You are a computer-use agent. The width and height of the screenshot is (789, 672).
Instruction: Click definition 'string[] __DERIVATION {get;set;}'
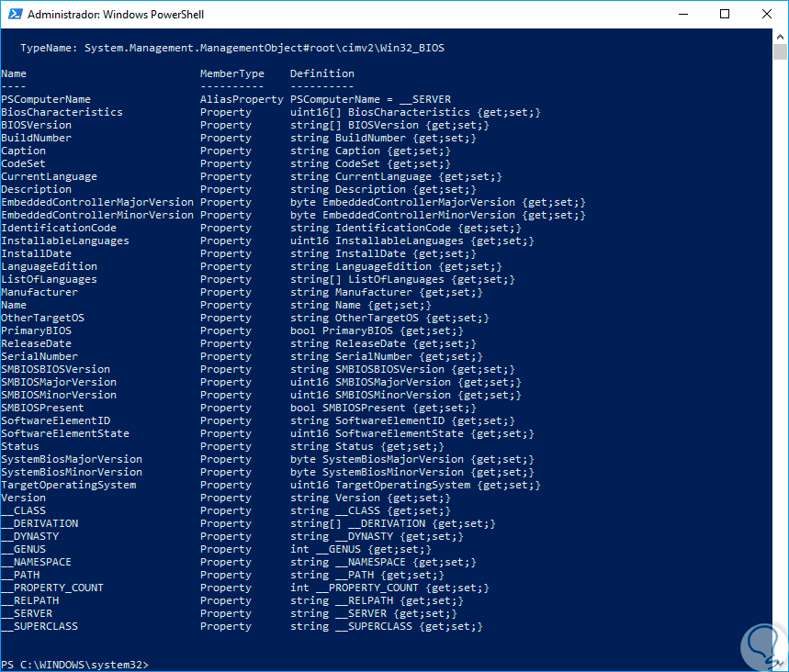tap(393, 523)
